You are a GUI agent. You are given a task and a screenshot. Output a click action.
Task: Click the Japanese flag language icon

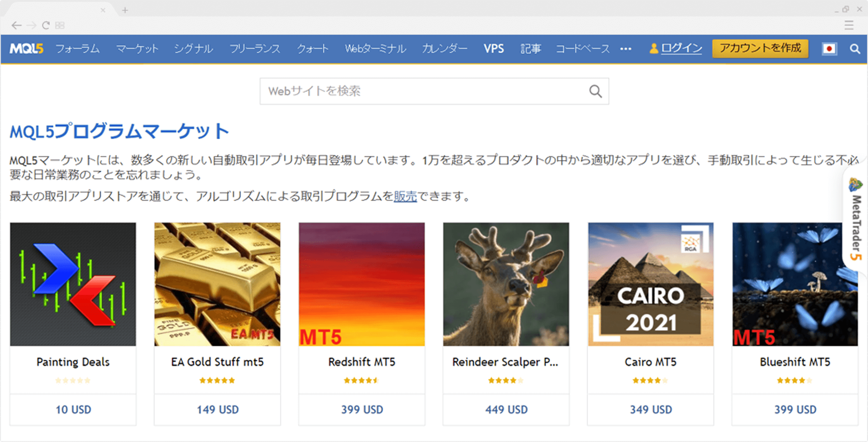(829, 49)
